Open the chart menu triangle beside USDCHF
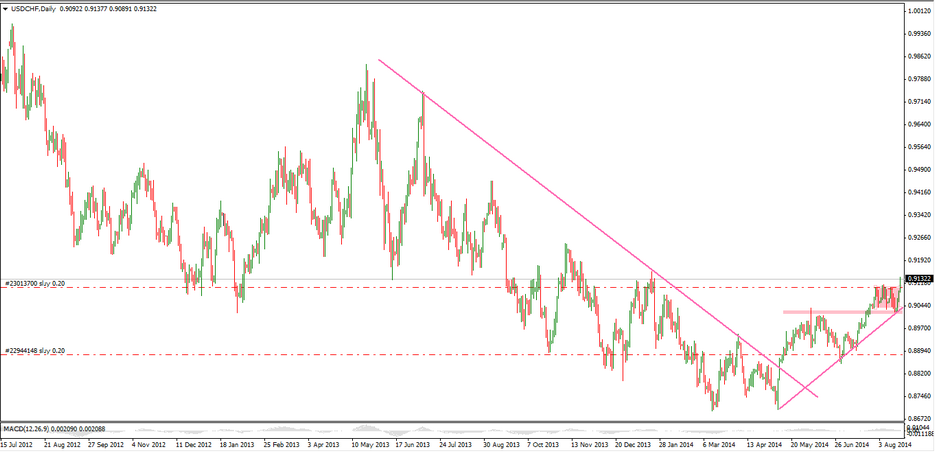 click(x=6, y=8)
